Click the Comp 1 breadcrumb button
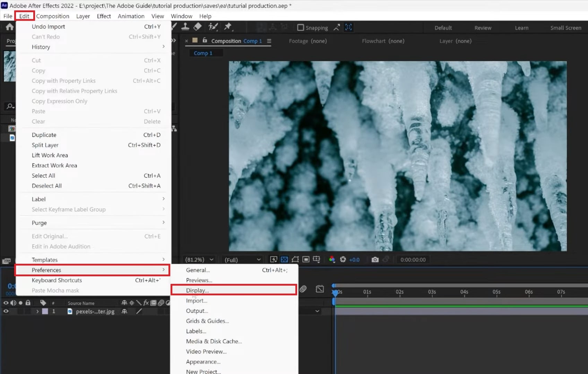 [203, 53]
